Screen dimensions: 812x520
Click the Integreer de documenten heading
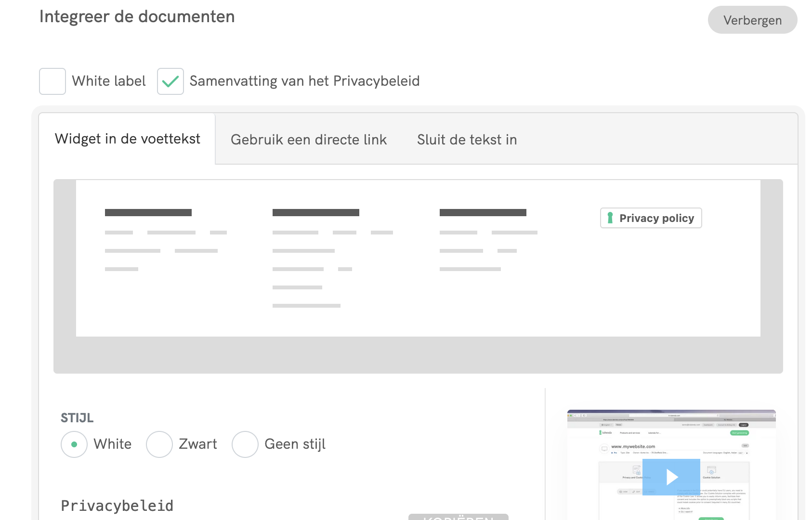click(137, 16)
